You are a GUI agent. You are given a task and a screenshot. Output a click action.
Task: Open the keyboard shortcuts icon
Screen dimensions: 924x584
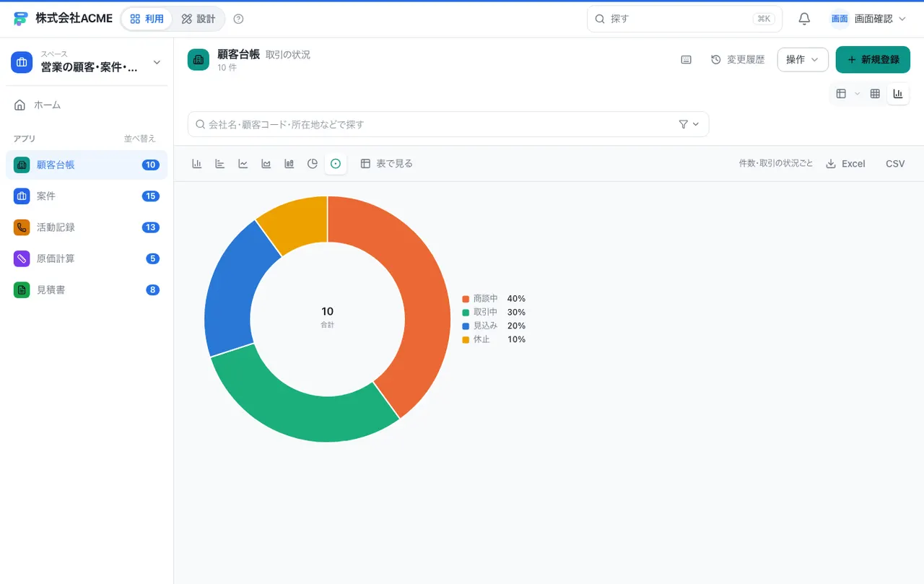coord(686,60)
